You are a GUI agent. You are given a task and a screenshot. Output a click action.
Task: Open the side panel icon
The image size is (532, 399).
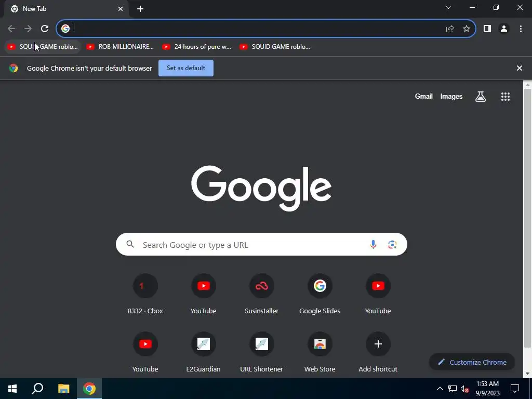[x=487, y=29]
